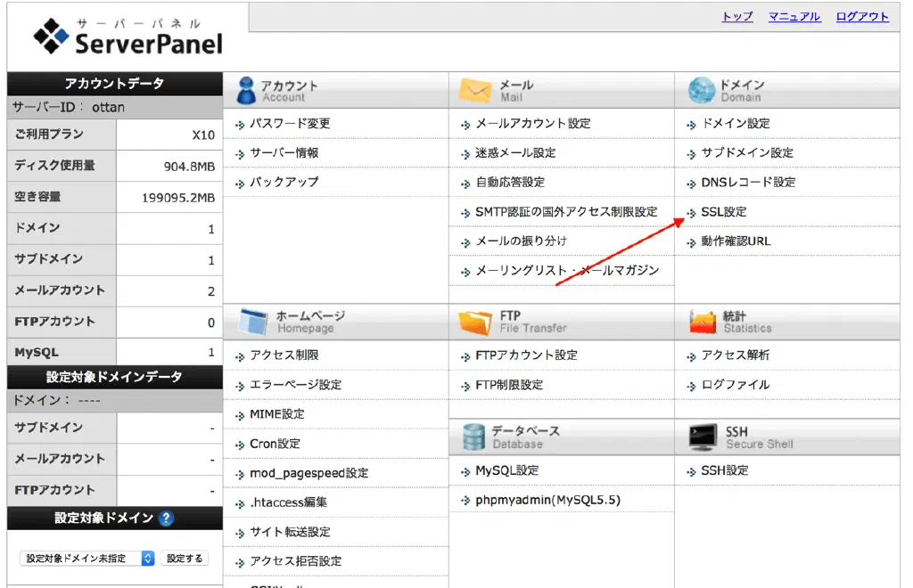913x588 pixels.
Task: Click the Account section person icon
Action: tap(246, 90)
